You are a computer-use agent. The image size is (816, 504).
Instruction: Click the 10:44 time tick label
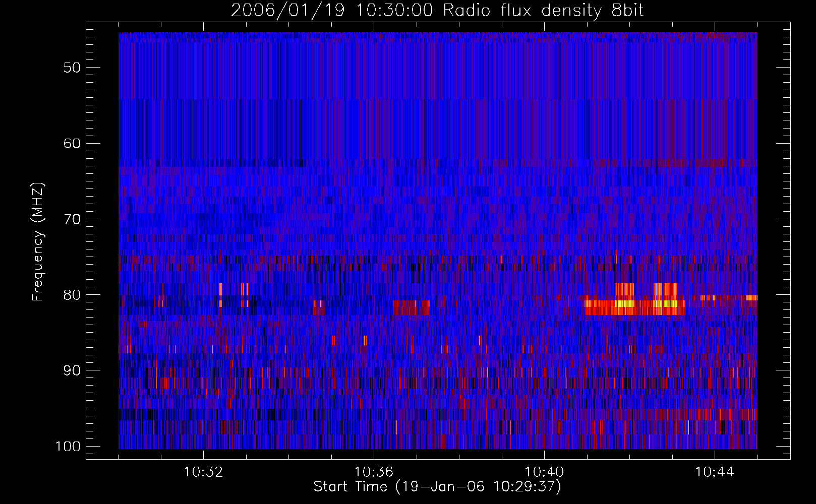(714, 472)
